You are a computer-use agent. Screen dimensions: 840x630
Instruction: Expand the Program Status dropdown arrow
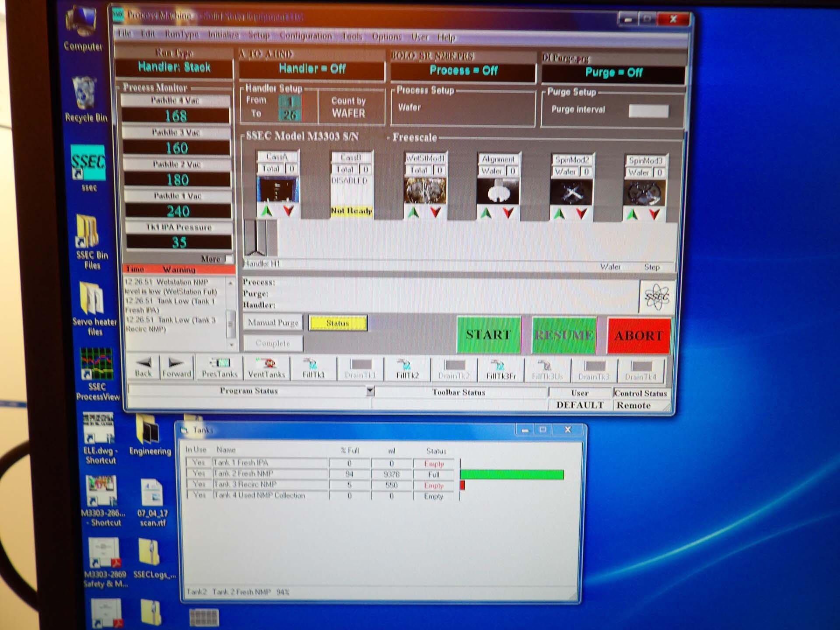(370, 391)
